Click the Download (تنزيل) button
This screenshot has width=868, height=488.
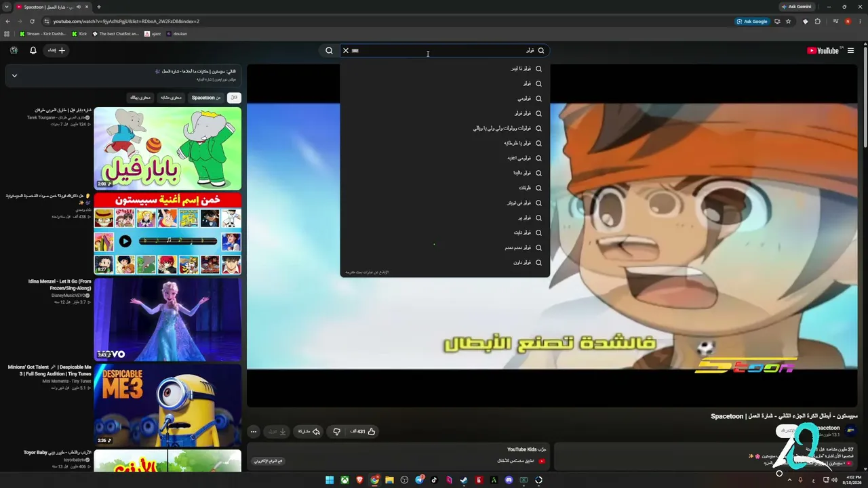(277, 432)
